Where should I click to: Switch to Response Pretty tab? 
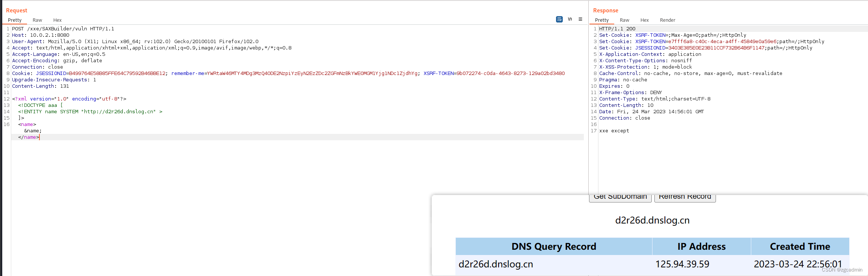[x=602, y=20]
